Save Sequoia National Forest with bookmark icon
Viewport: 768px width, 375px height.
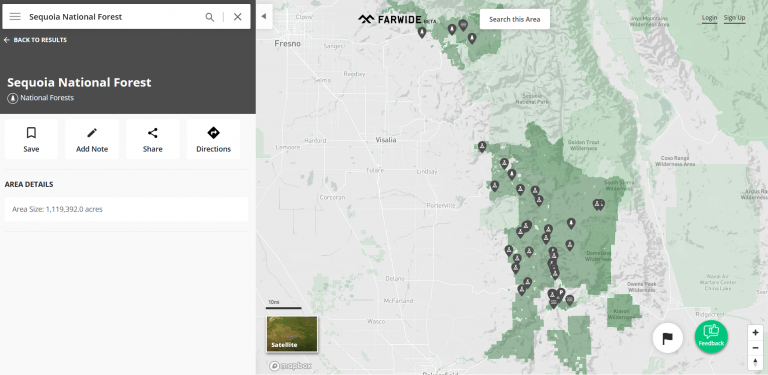31,139
